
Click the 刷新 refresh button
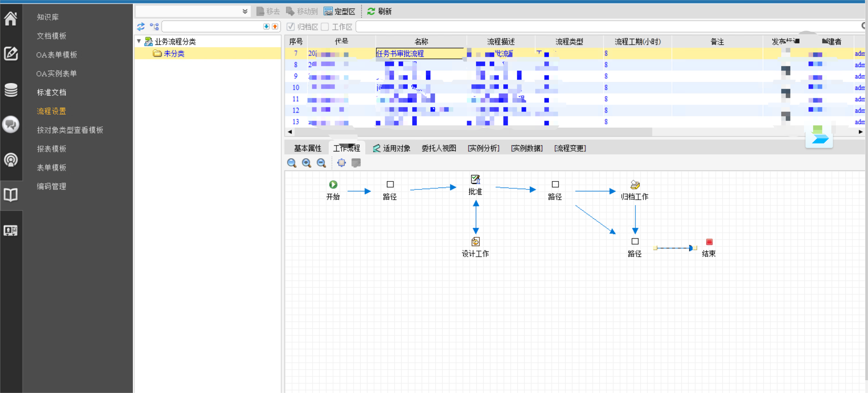pyautogui.click(x=379, y=11)
